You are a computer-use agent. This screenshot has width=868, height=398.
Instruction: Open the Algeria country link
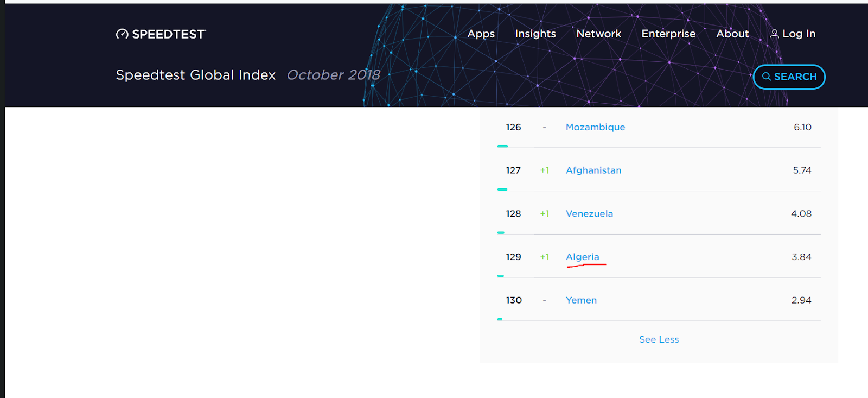tap(583, 257)
